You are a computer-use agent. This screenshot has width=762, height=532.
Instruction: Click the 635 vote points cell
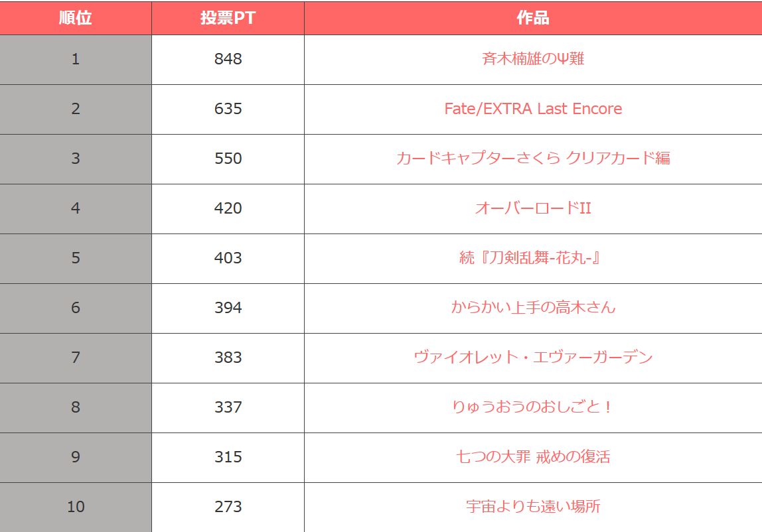[228, 109]
